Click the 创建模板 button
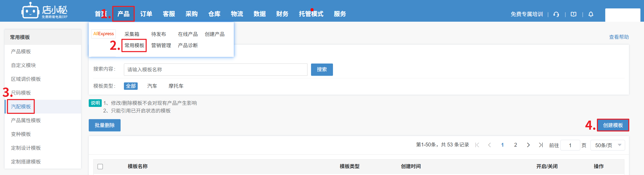This screenshot has width=644, height=175. (x=613, y=125)
